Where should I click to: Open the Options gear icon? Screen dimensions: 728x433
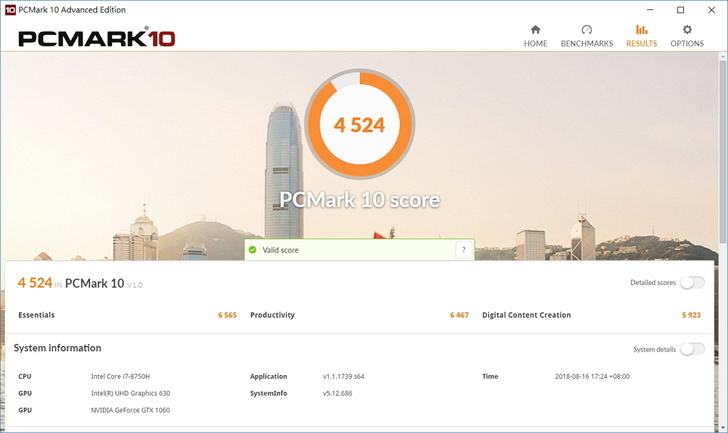[687, 30]
